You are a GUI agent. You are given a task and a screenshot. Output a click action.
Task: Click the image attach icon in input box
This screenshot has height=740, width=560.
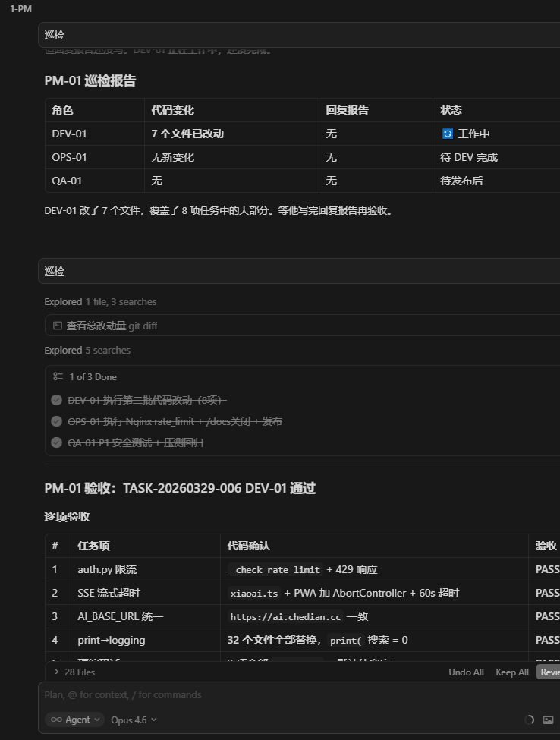(x=549, y=720)
